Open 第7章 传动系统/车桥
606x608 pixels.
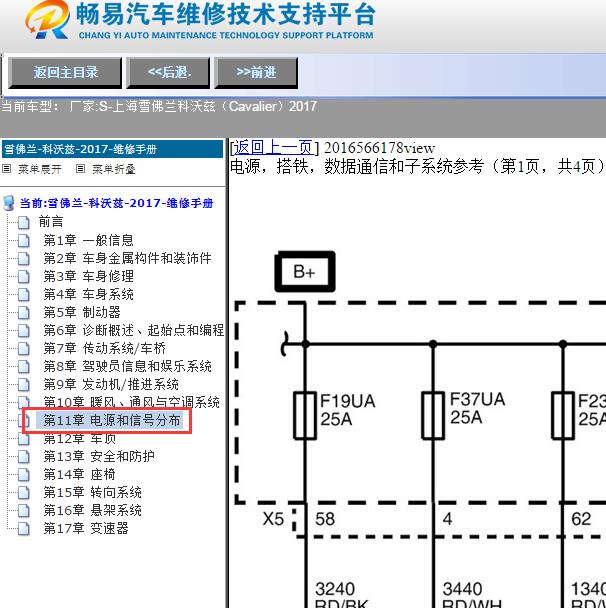[x=105, y=348]
